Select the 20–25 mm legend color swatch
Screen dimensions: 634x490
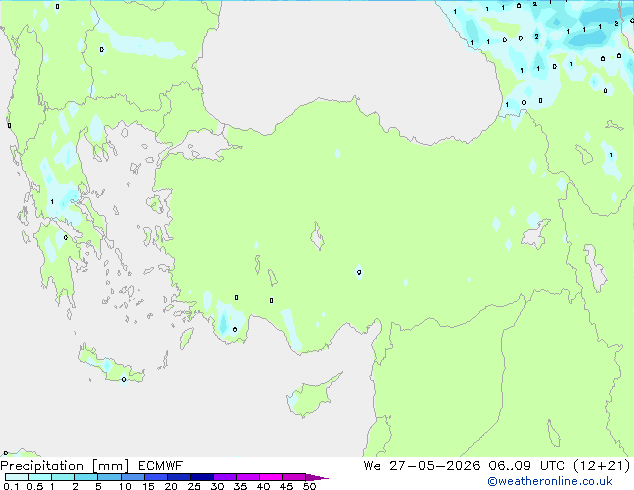point(178,477)
